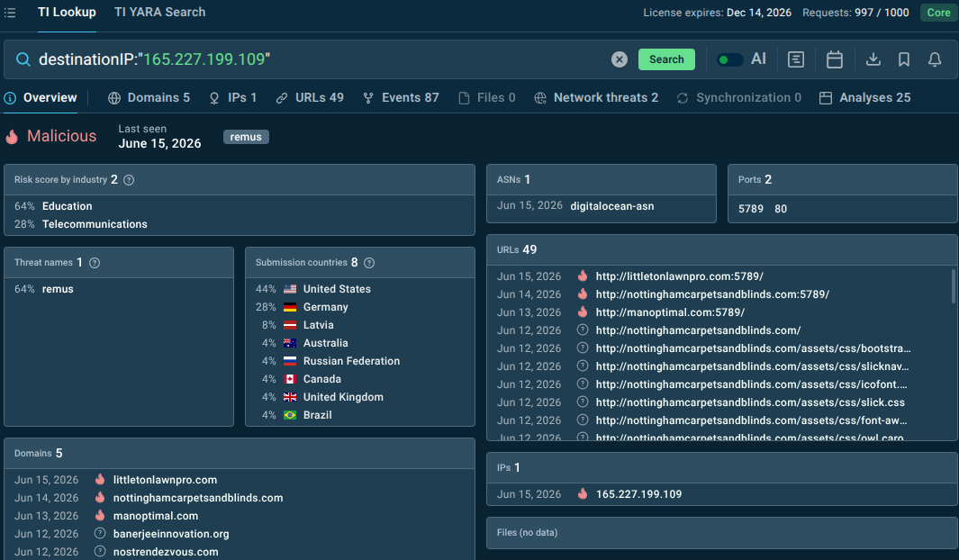Open the Domains 5 tab
959x560 pixels.
tap(149, 98)
